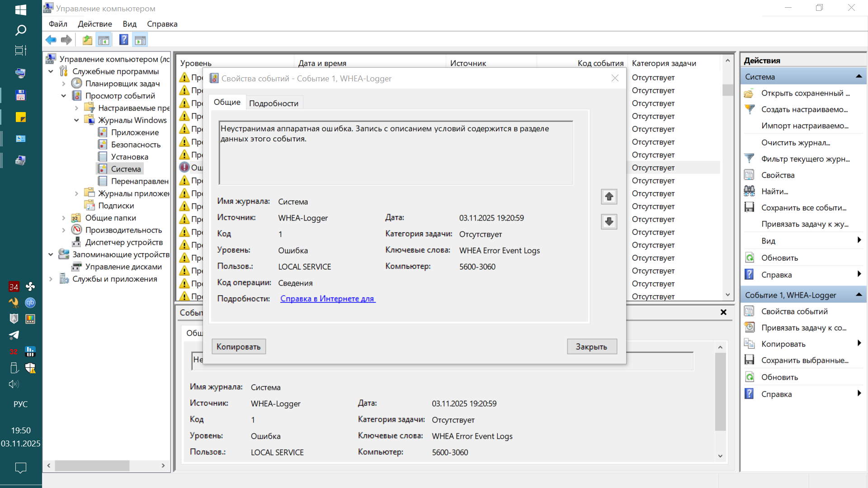Switch to the Details tab

click(274, 103)
